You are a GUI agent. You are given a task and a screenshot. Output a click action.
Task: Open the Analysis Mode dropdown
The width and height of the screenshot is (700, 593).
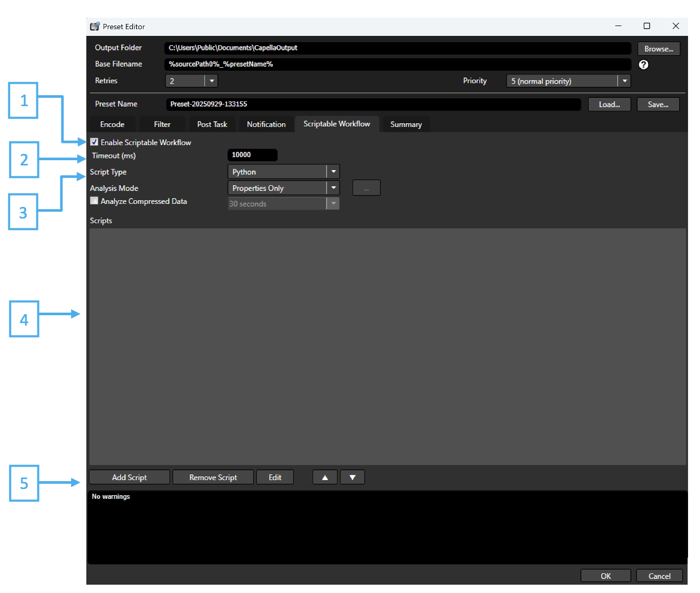(333, 188)
